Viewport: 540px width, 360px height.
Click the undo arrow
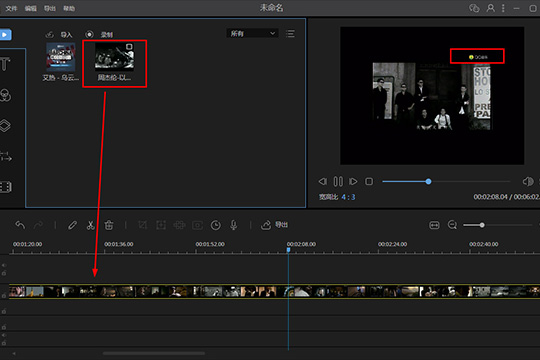point(20,225)
